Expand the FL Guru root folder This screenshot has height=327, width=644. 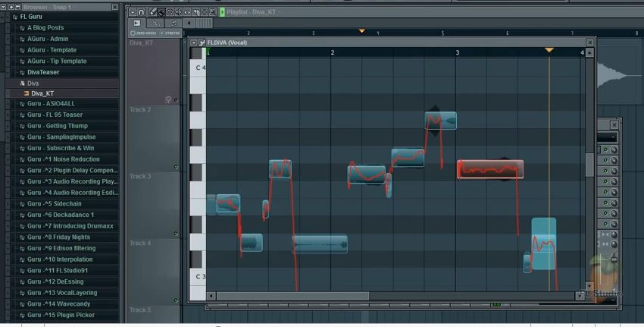tap(31, 17)
